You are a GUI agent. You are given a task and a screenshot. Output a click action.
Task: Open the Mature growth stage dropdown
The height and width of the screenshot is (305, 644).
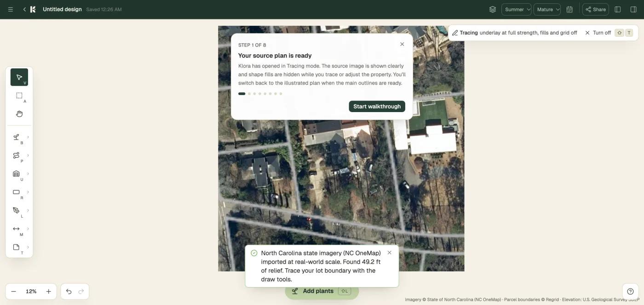tap(547, 9)
